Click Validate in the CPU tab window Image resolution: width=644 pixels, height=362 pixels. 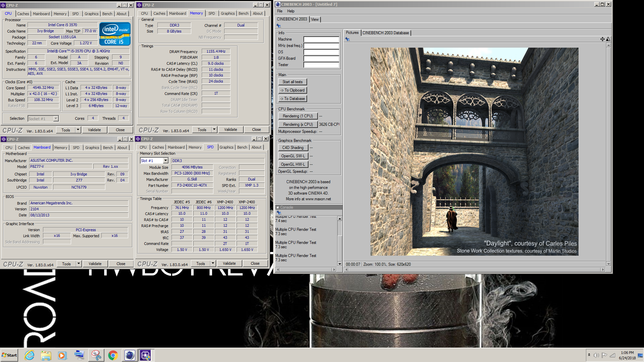click(x=94, y=130)
